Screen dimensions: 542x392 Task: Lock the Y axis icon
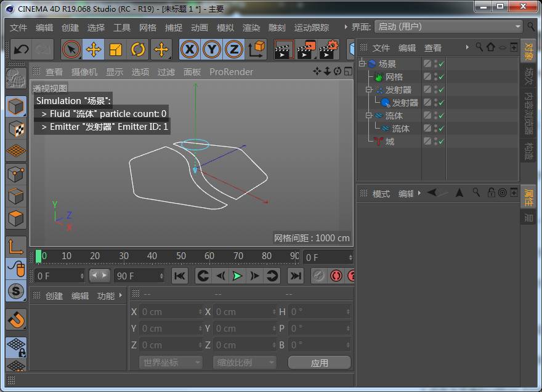pos(212,49)
